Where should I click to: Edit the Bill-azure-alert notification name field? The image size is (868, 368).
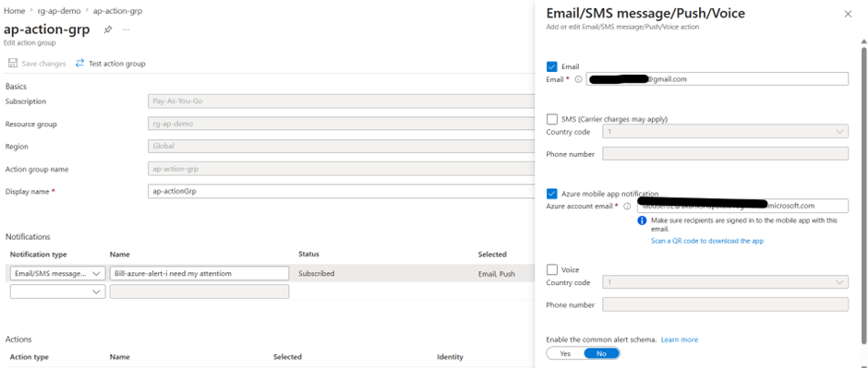(x=199, y=274)
